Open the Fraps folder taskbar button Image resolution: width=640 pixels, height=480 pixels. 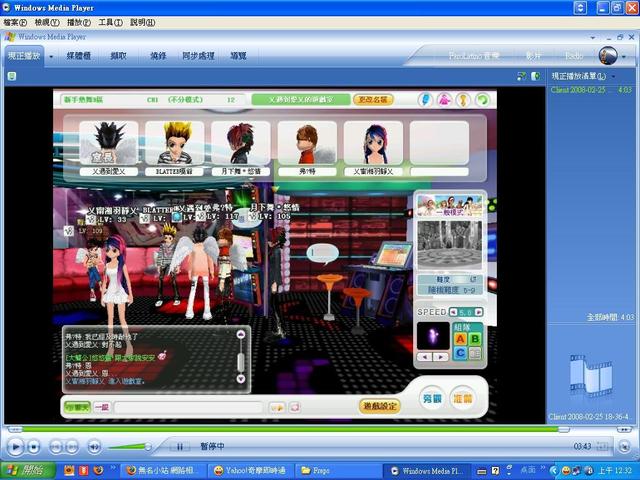click(x=337, y=471)
